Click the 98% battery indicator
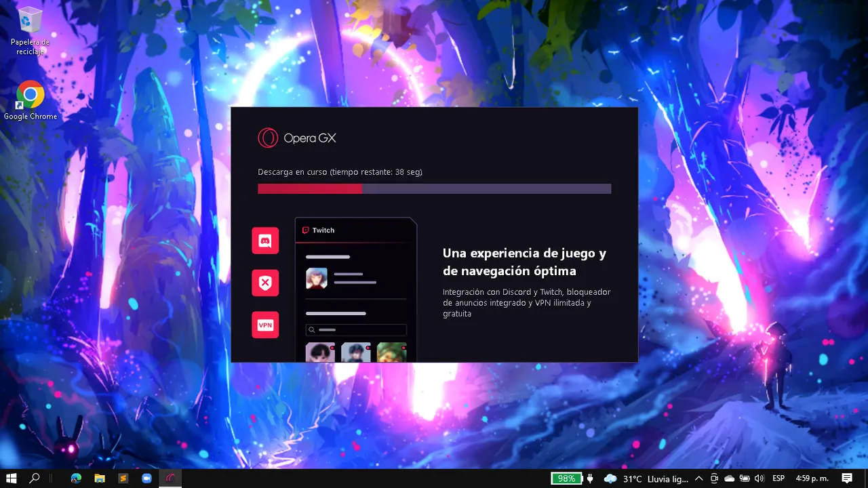 tap(566, 479)
